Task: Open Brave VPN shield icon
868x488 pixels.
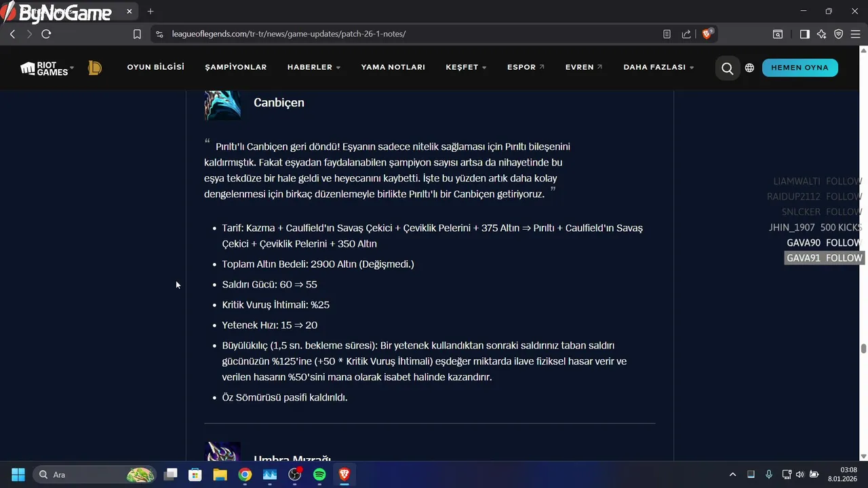Action: pyautogui.click(x=838, y=34)
